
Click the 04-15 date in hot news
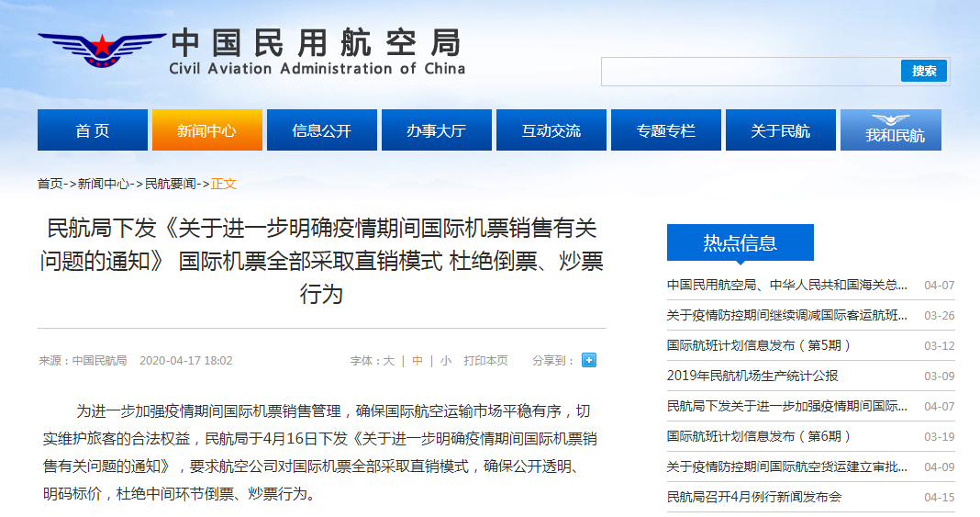(940, 498)
